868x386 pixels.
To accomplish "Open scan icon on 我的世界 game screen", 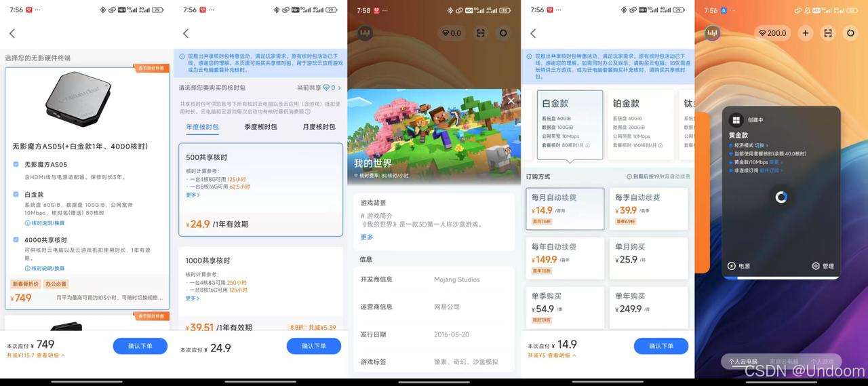I will pos(481,33).
